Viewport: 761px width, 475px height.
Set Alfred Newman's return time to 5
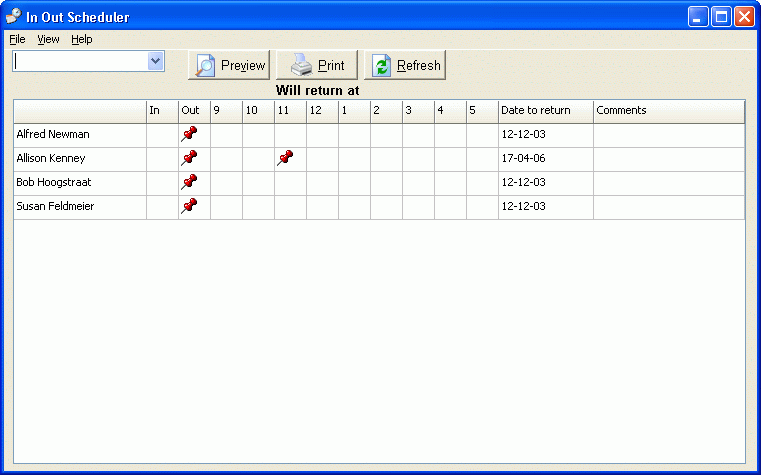483,135
